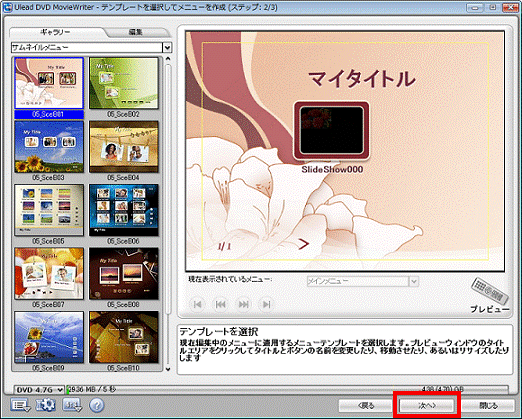Image resolution: width=522 pixels, height=419 pixels.
Task: Go to the previous menu page
Action: 220,304
